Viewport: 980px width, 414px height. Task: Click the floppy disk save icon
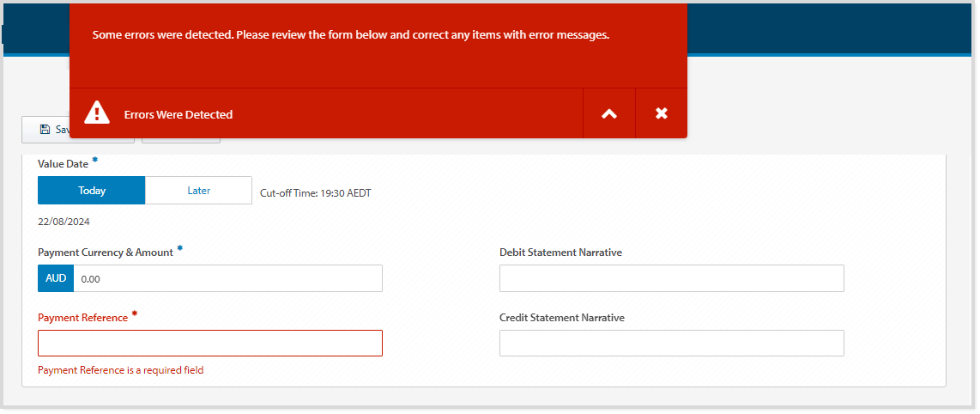tap(45, 130)
